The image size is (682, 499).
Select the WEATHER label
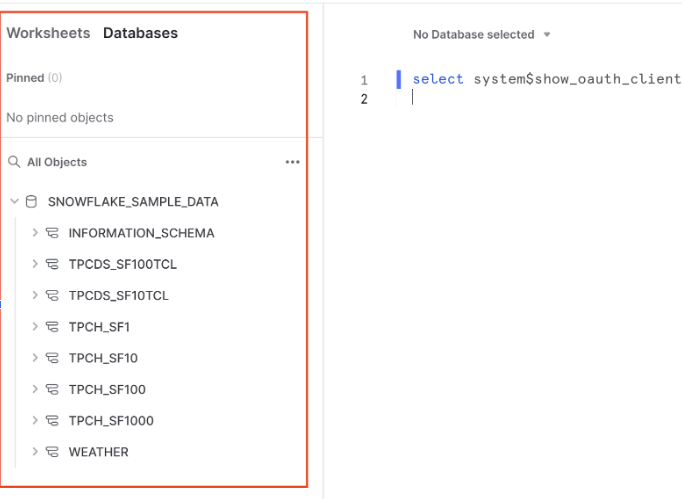(x=98, y=452)
